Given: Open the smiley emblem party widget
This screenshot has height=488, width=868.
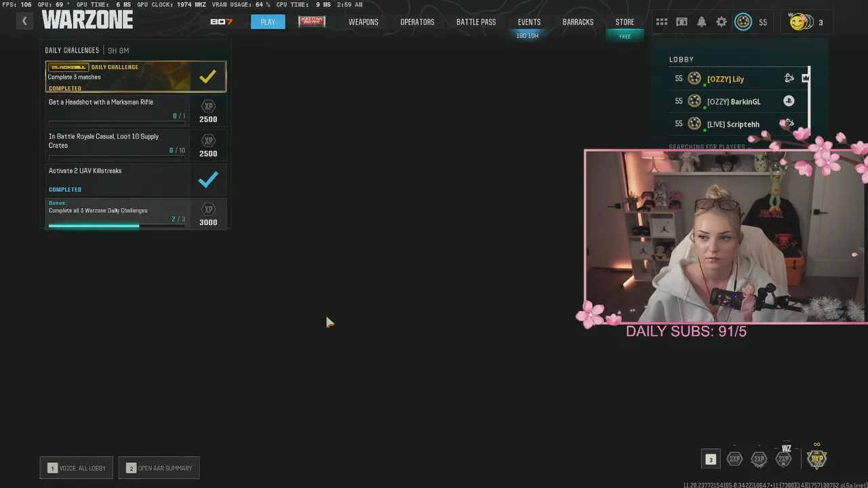Looking at the screenshot, I should (807, 22).
